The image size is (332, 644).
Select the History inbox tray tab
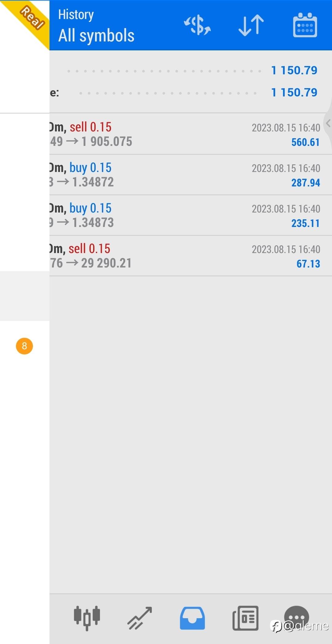[192, 617]
